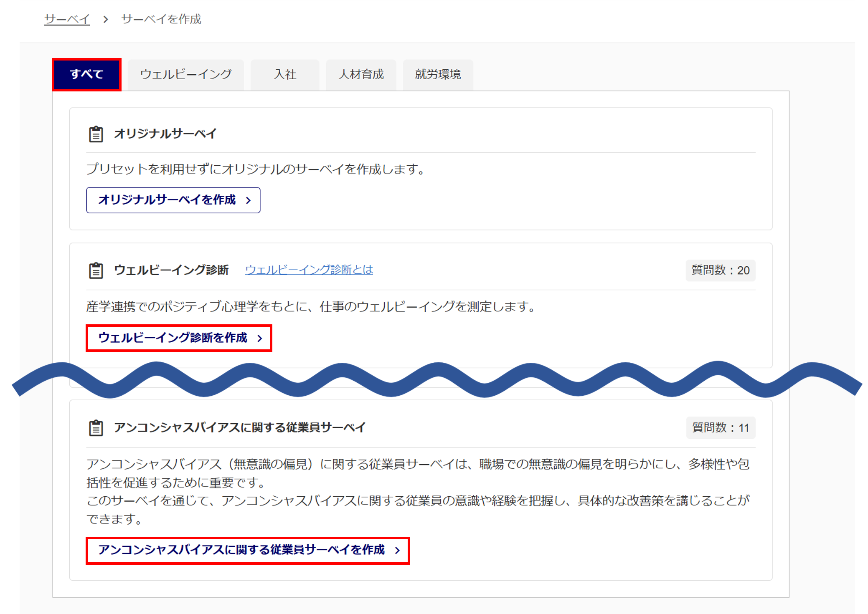Click 質問数：20 badge
Screen dimensions: 868x614
tap(720, 270)
